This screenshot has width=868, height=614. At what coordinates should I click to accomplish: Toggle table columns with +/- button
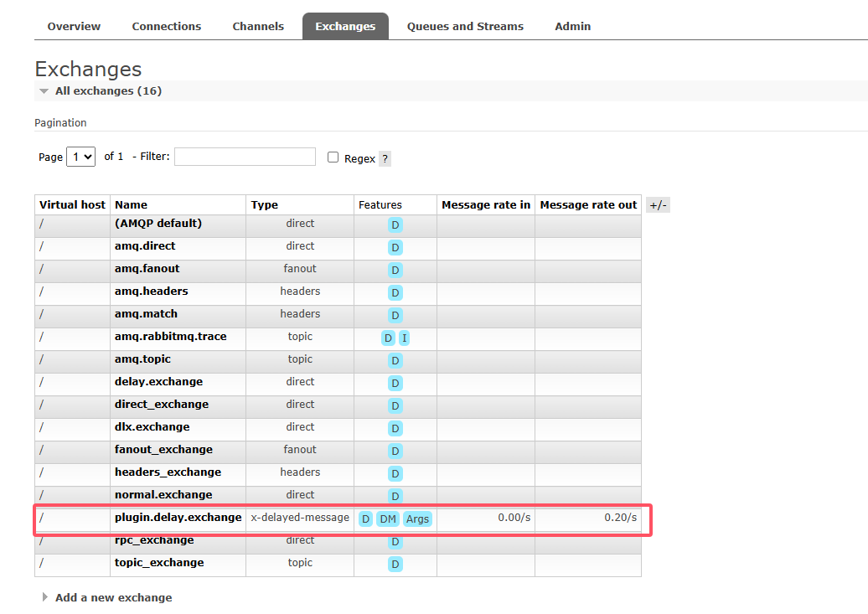pos(658,205)
